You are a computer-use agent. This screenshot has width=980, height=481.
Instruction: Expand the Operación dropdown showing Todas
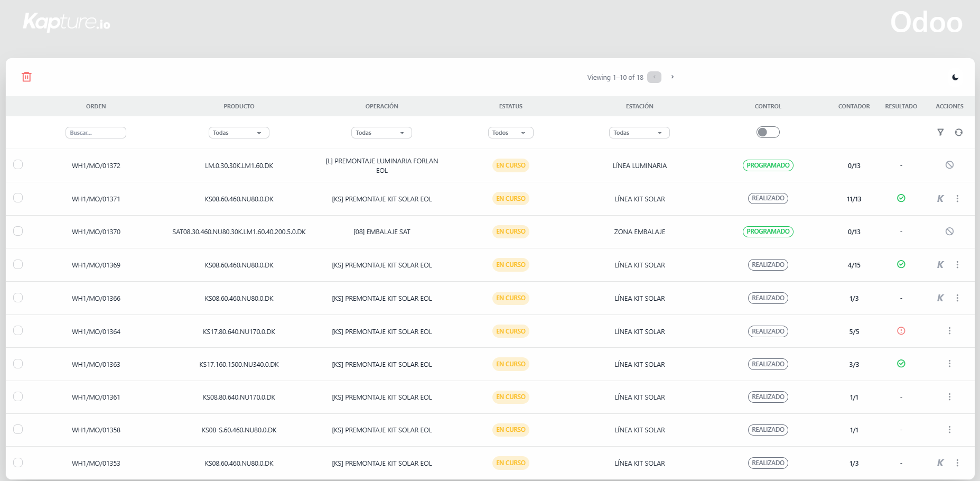pyautogui.click(x=381, y=132)
